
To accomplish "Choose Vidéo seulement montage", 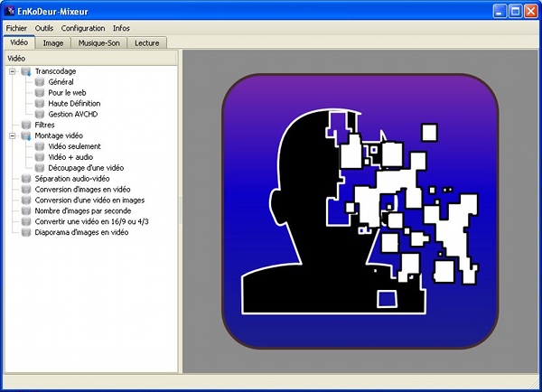I will (x=74, y=146).
